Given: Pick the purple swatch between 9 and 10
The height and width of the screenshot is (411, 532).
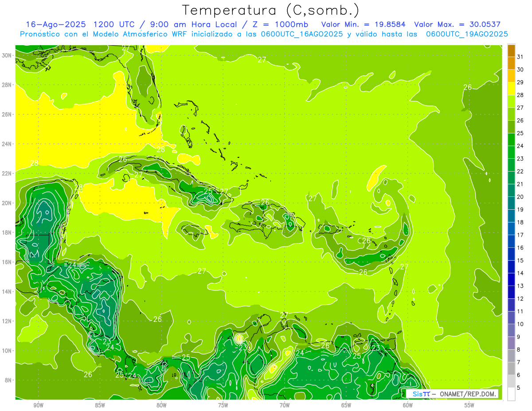Looking at the screenshot, I should (x=512, y=331).
